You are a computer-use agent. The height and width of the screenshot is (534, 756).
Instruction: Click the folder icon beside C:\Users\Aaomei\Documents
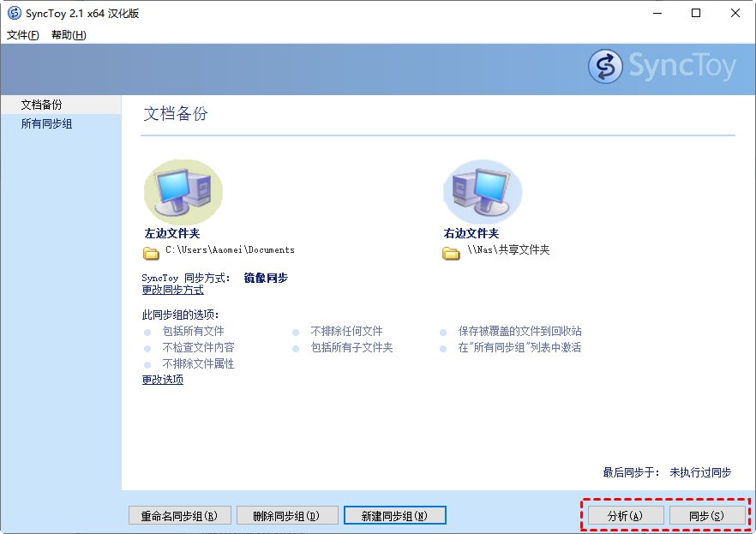coord(152,252)
